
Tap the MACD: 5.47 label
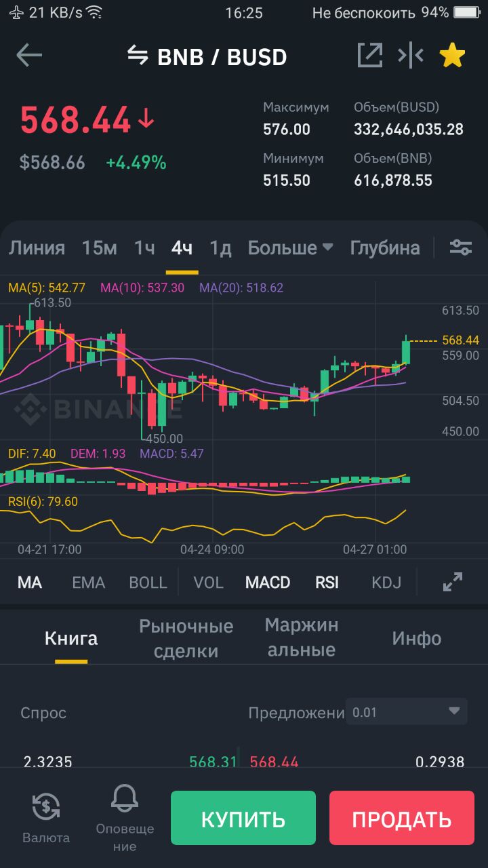coord(171,454)
